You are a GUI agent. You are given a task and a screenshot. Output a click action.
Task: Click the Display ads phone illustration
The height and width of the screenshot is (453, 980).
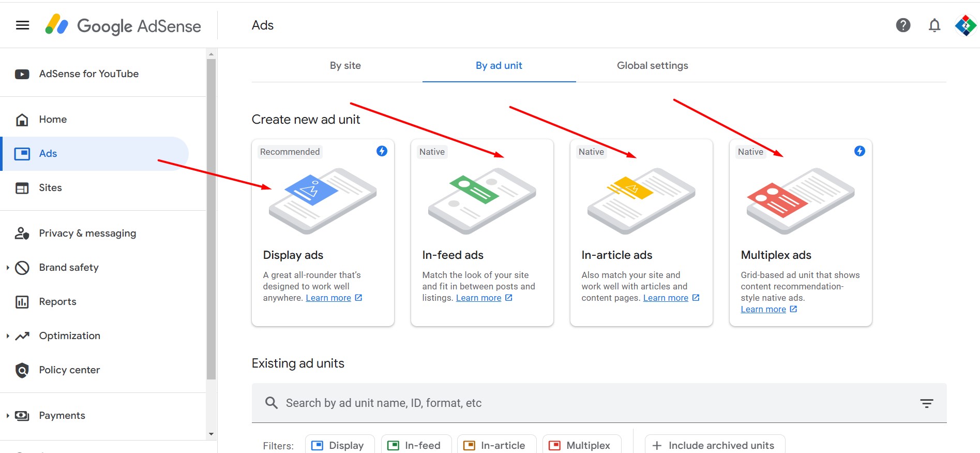pyautogui.click(x=323, y=200)
